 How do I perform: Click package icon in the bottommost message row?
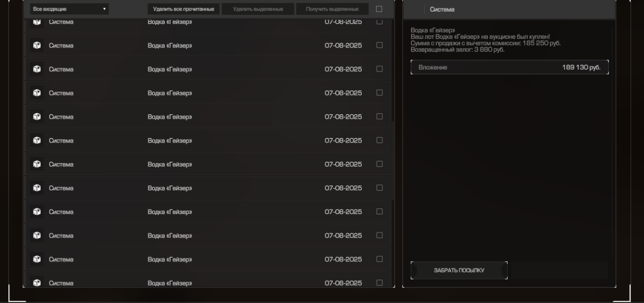(x=37, y=282)
